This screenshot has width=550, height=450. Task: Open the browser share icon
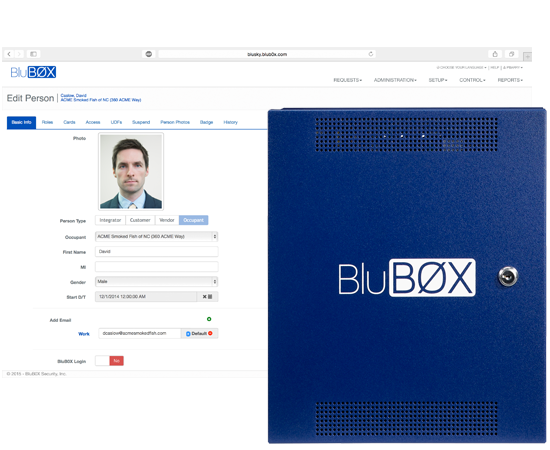[495, 54]
